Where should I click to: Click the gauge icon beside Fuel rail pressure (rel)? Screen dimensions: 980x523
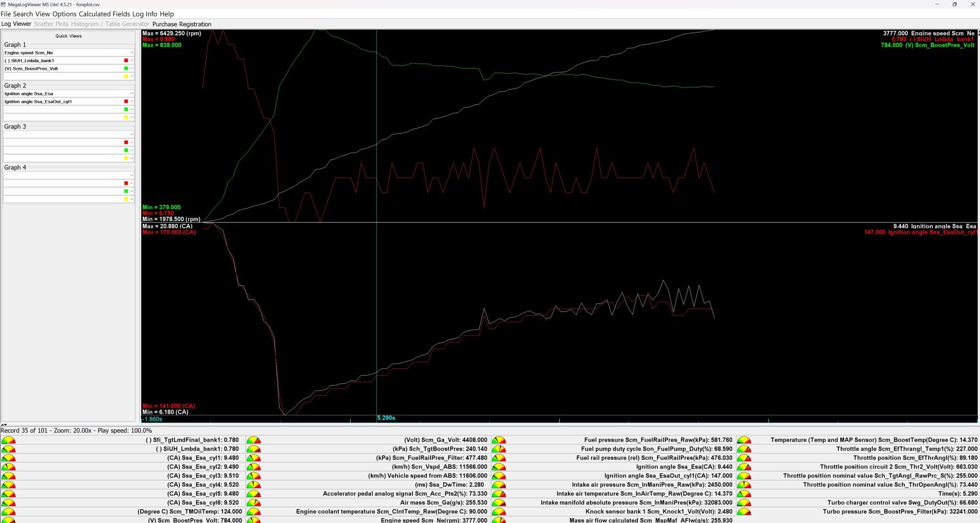499,458
